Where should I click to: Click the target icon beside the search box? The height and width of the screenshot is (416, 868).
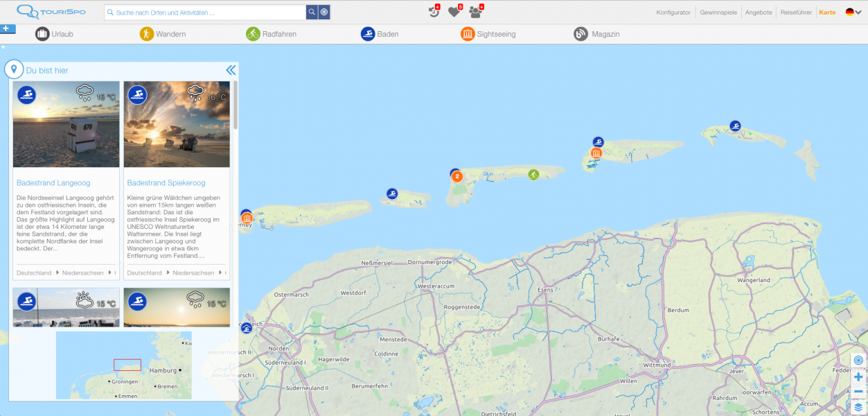[x=324, y=12]
